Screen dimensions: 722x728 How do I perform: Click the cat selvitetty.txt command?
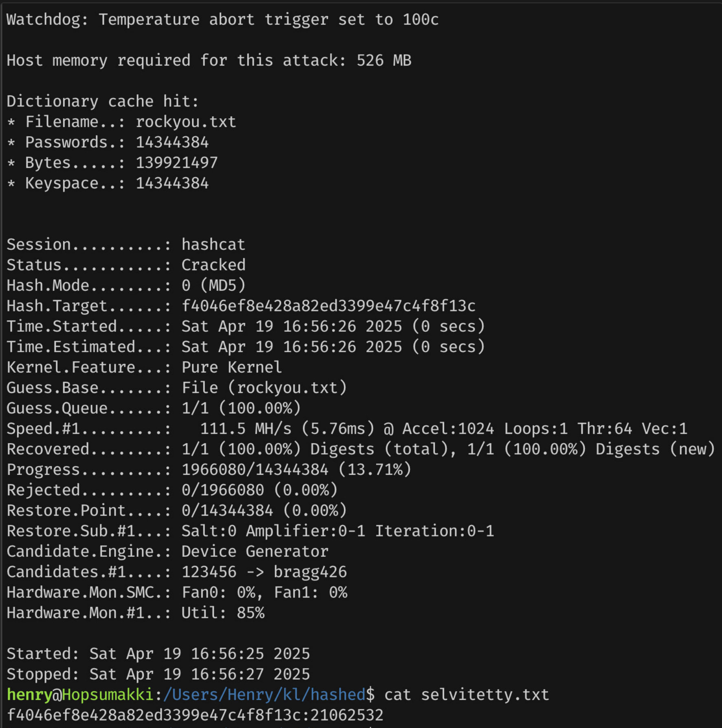tap(467, 695)
